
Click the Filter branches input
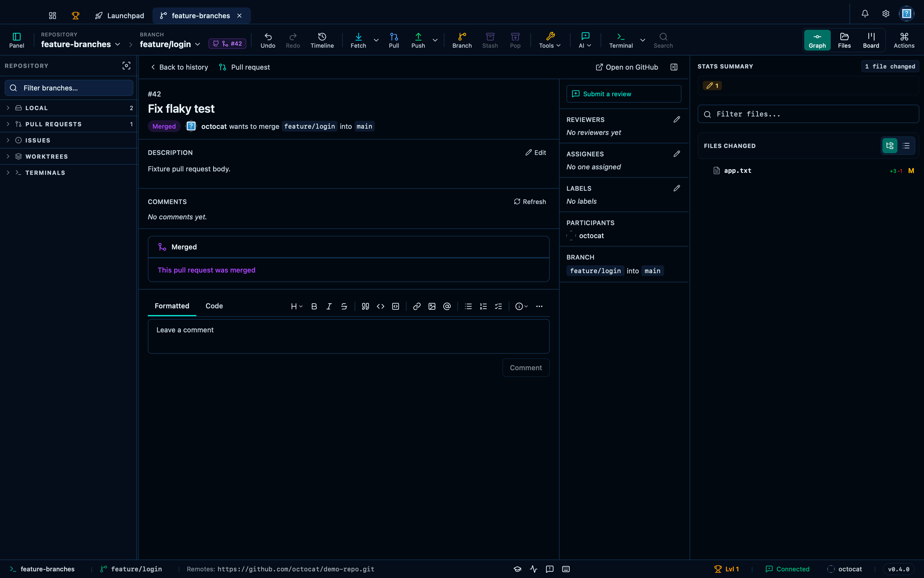pyautogui.click(x=69, y=88)
